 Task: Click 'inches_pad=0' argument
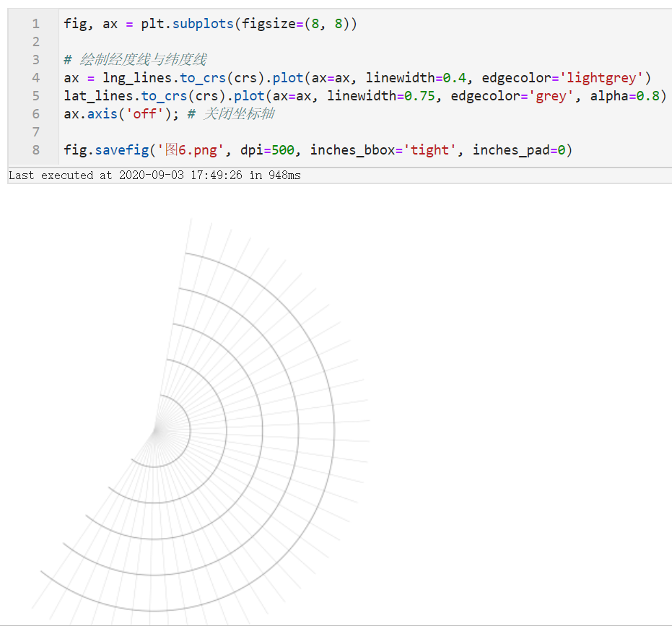coord(519,149)
